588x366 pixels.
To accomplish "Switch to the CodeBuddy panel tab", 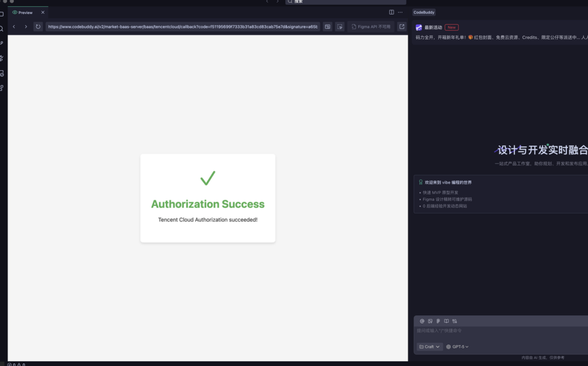I will point(424,12).
